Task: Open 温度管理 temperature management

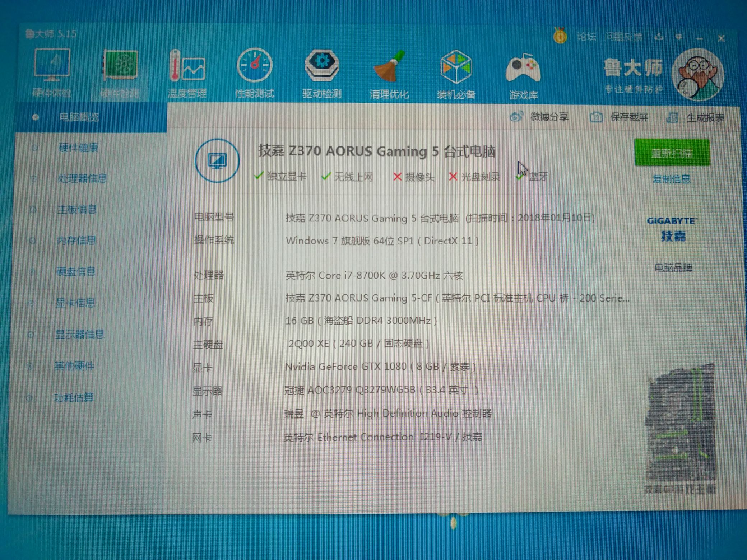Action: pyautogui.click(x=187, y=74)
